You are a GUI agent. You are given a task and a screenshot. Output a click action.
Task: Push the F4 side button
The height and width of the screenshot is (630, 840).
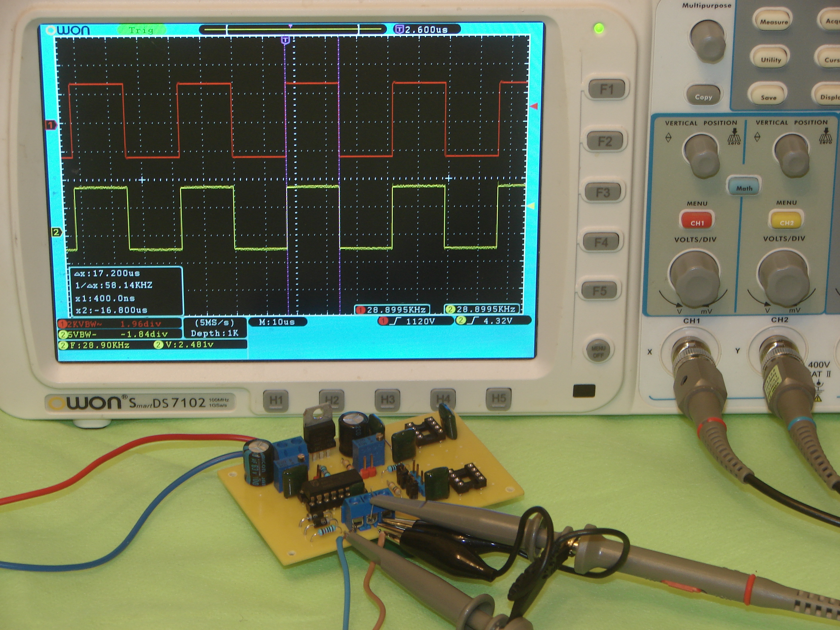(x=601, y=242)
